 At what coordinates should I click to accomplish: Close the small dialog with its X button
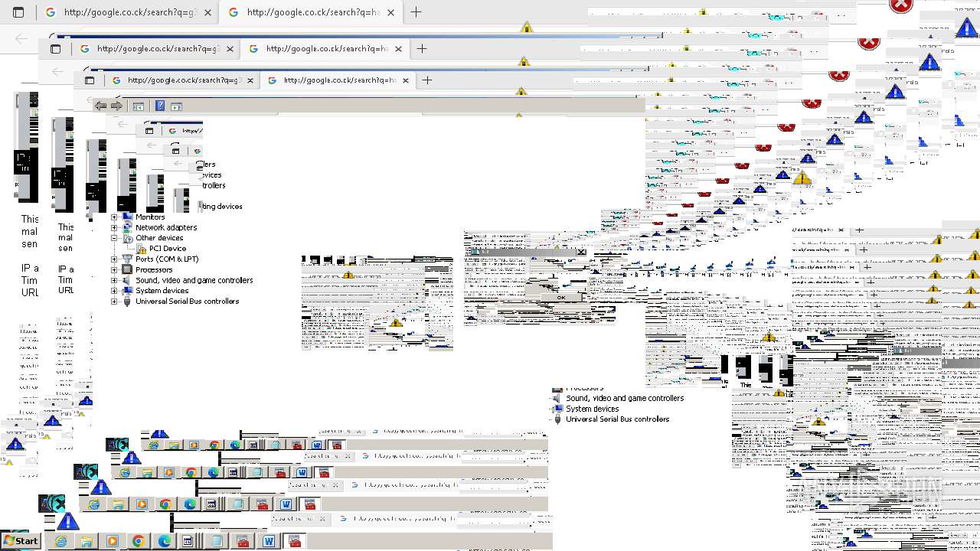(x=581, y=252)
